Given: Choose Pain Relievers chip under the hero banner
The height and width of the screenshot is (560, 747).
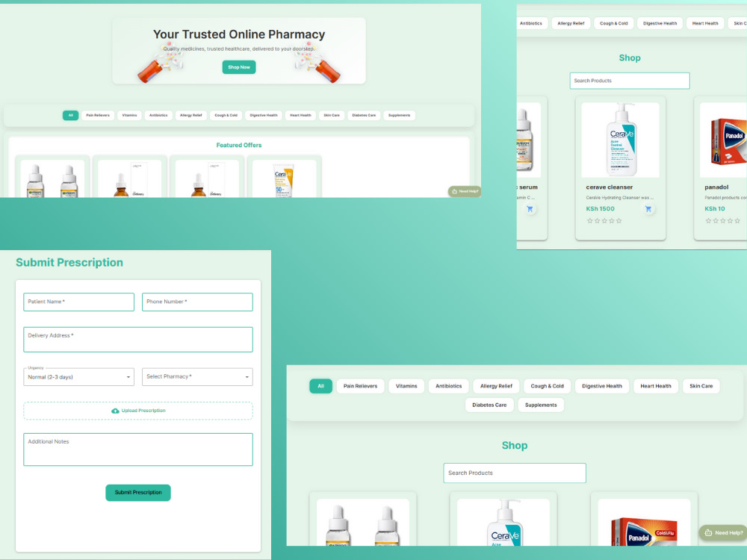Looking at the screenshot, I should point(98,115).
